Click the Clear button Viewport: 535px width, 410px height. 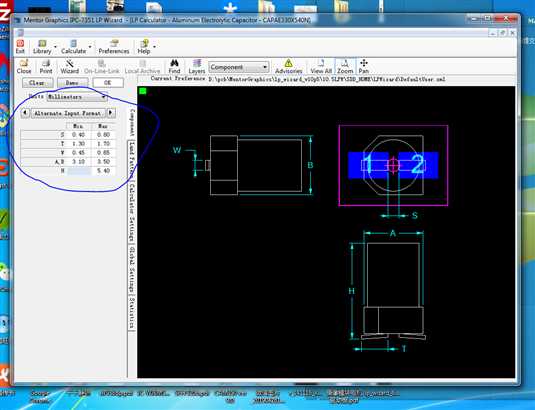[x=38, y=83]
